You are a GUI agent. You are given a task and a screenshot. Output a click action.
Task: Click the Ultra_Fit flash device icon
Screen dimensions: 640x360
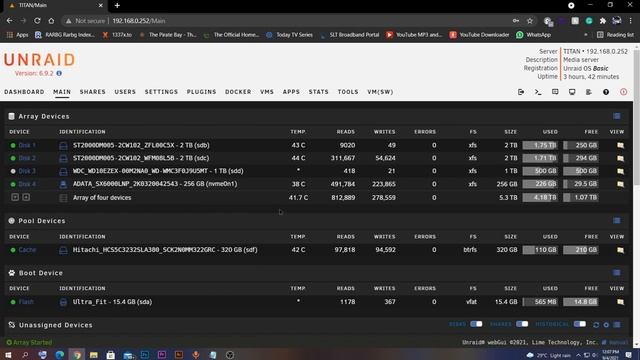tap(63, 302)
